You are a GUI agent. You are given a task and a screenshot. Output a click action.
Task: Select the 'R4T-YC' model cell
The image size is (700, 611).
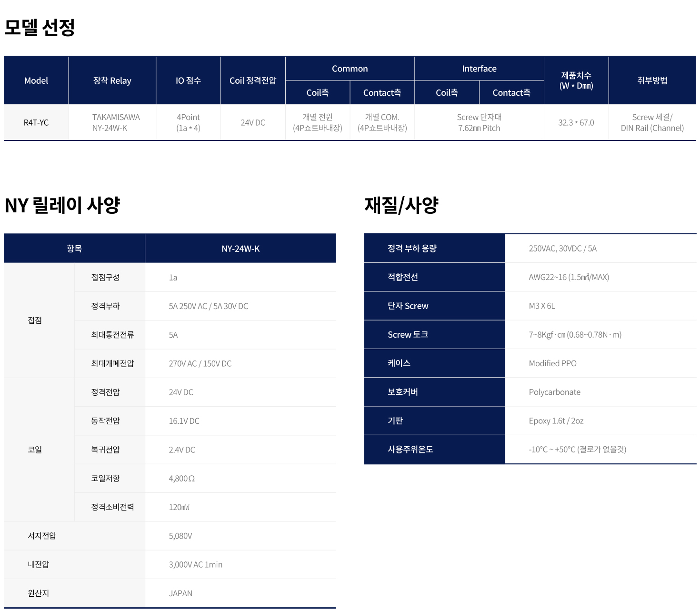pyautogui.click(x=36, y=122)
